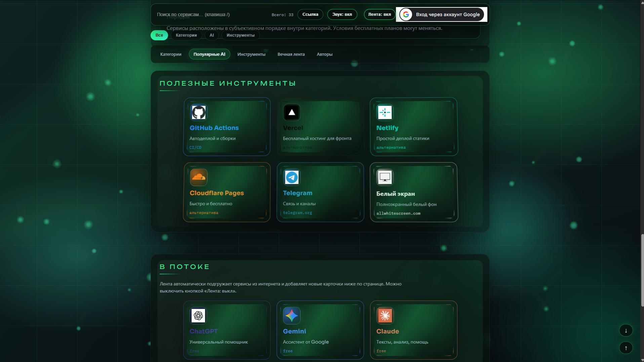Sign in via Google account button
The height and width of the screenshot is (362, 644).
tap(441, 14)
